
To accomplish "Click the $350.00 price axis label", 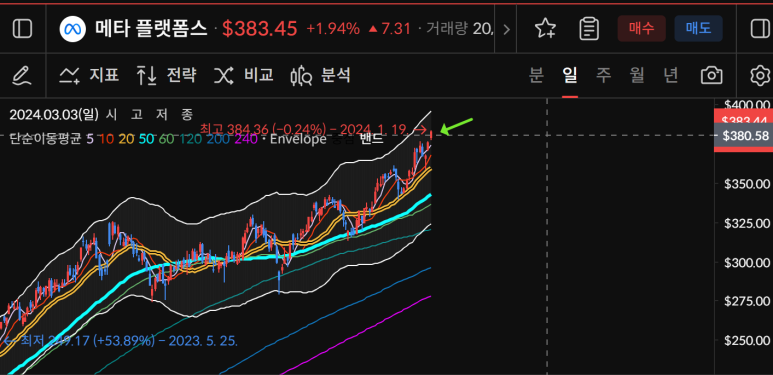I will point(747,184).
